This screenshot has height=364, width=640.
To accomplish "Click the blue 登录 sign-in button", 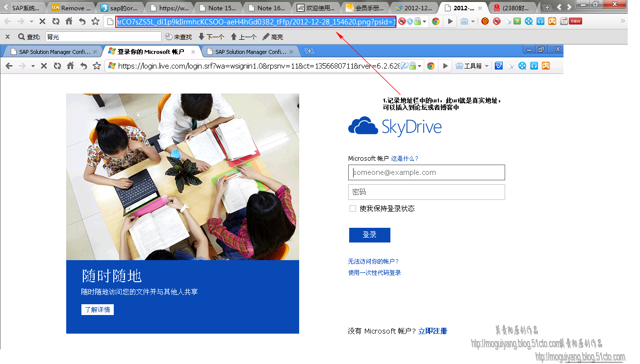I will tap(369, 235).
